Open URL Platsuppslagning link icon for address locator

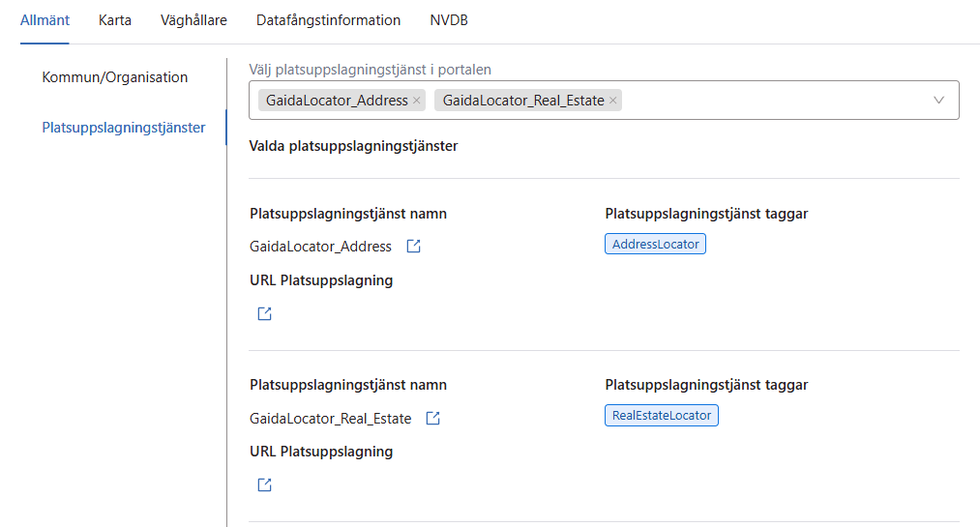point(264,313)
